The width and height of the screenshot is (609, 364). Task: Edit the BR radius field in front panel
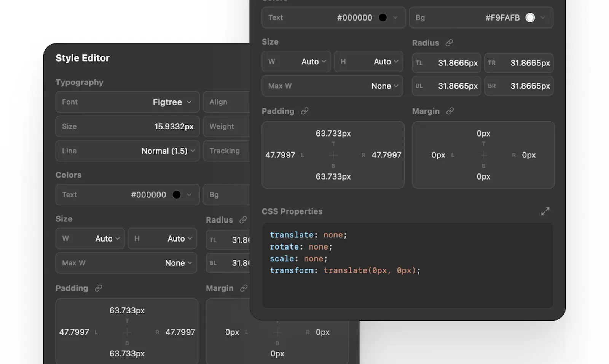pos(519,86)
